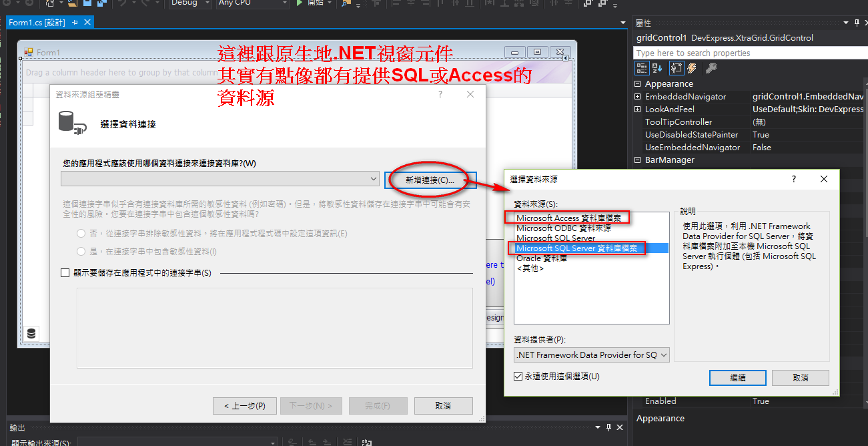
Task: Show Properties view icon in Properties panel
Action: (x=677, y=68)
